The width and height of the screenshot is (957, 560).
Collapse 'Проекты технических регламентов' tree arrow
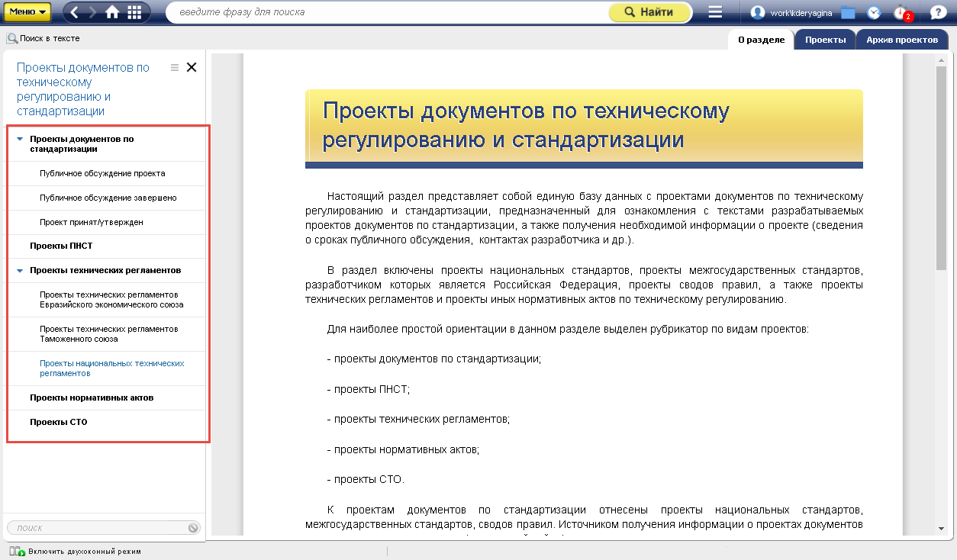point(20,271)
